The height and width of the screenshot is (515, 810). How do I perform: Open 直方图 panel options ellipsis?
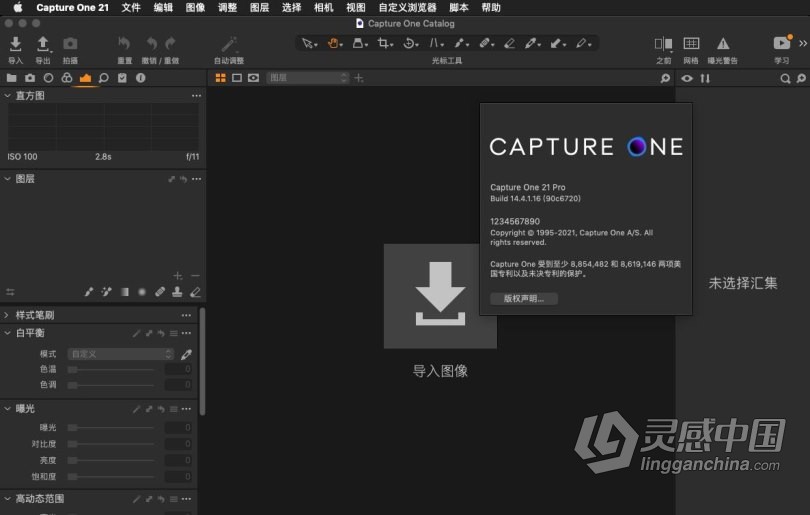coord(196,96)
